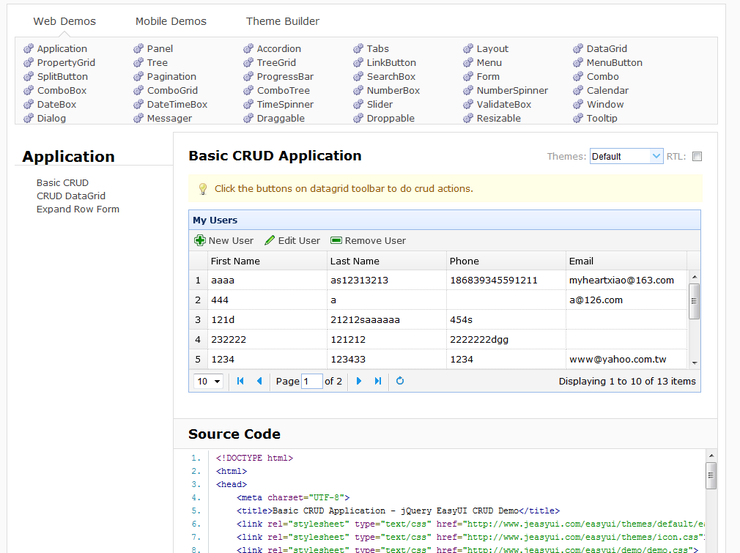The image size is (740, 553).
Task: Click the icon beside ProgressBar link
Action: [248, 76]
